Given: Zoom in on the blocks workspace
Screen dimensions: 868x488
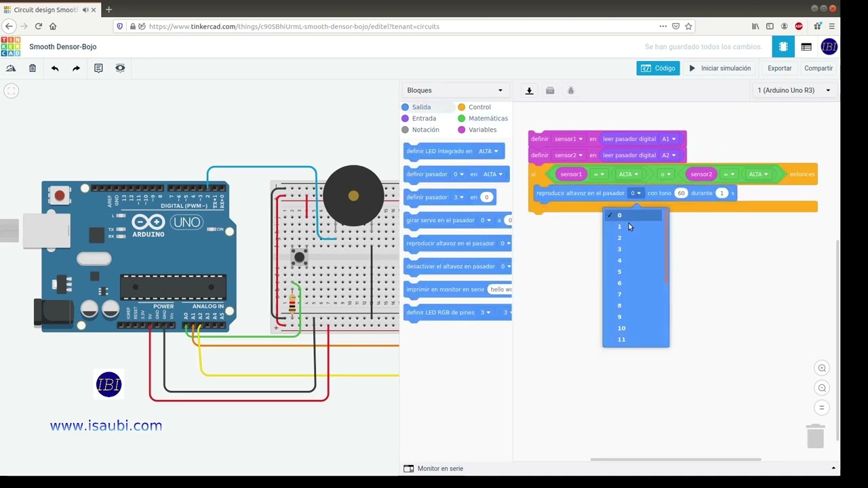Looking at the screenshot, I should coord(822,368).
